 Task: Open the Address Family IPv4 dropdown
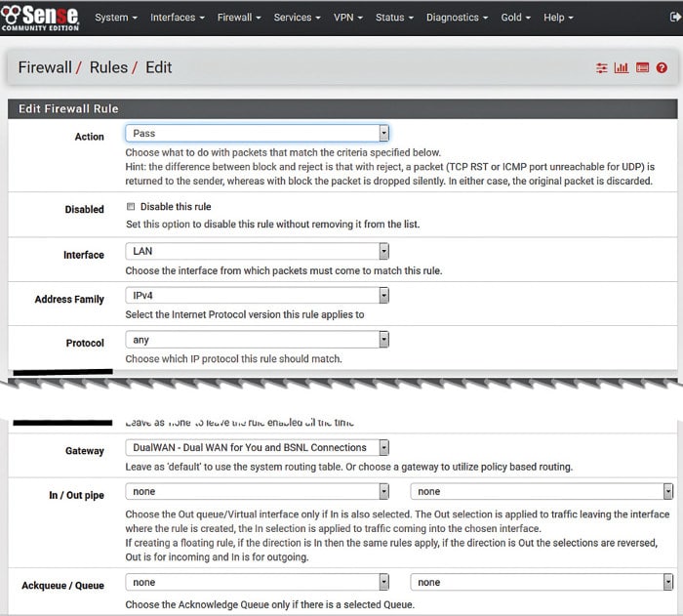coord(258,295)
